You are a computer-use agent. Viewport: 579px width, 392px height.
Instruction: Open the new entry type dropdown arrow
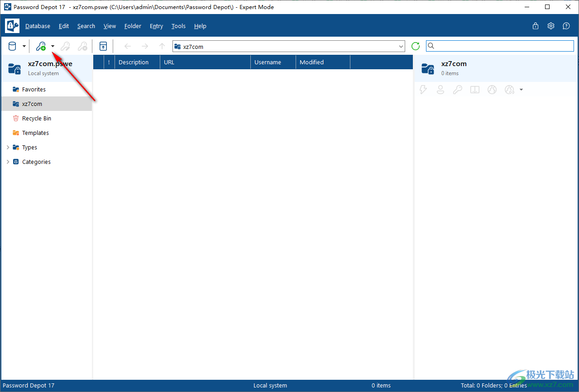click(x=53, y=46)
